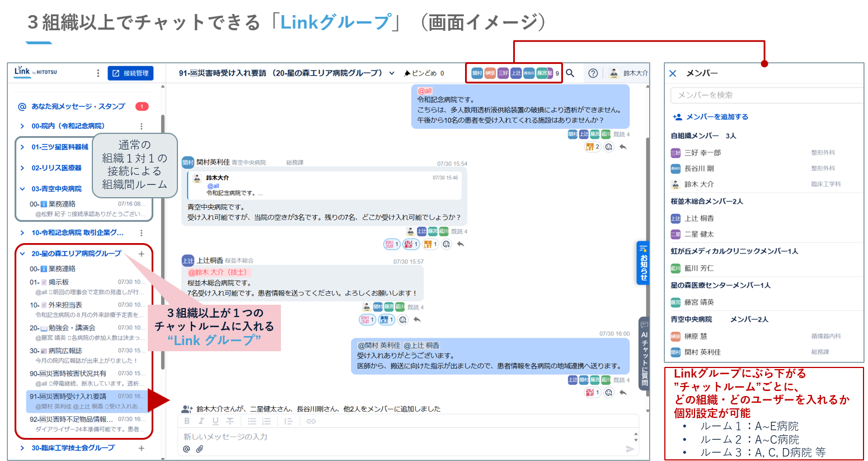Image resolution: width=868 pixels, height=461 pixels.
Task: Open the member avatars list in header
Action: [x=515, y=73]
